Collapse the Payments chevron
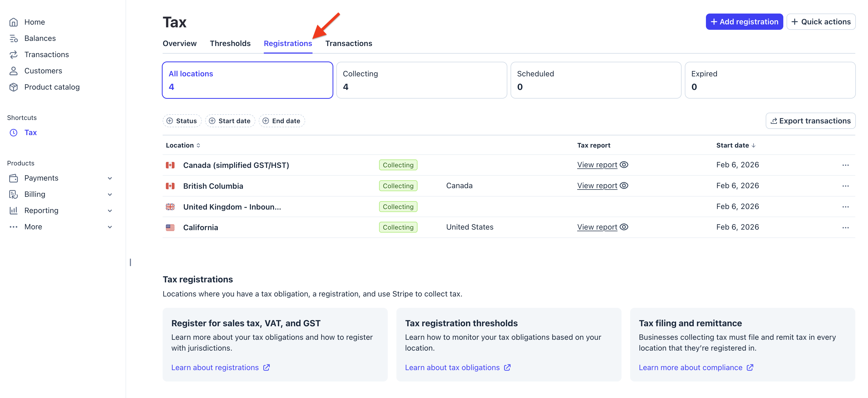The width and height of the screenshot is (868, 398). (x=110, y=178)
